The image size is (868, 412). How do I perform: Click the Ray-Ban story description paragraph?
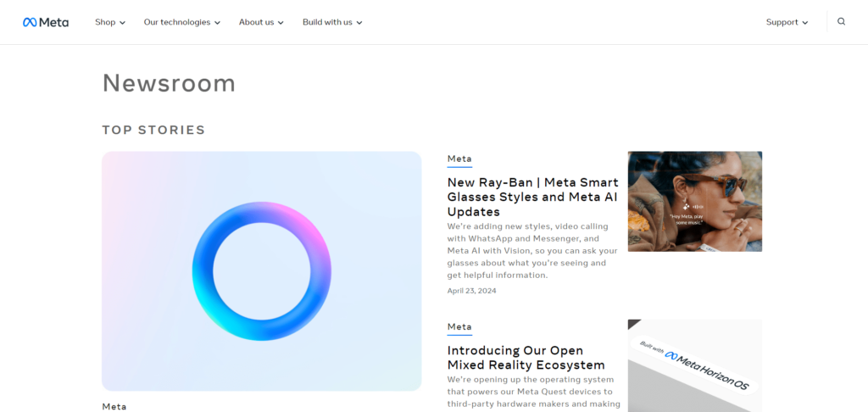tap(532, 250)
